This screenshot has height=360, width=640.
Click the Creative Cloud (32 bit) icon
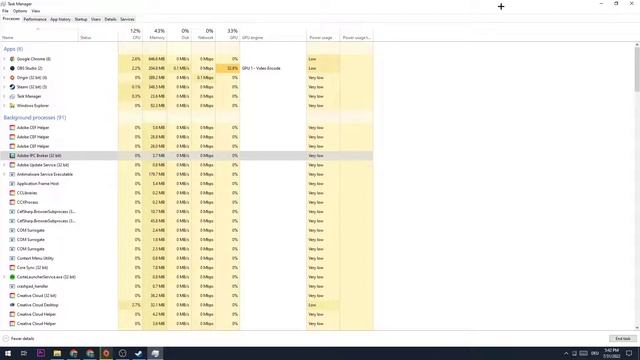click(12, 296)
